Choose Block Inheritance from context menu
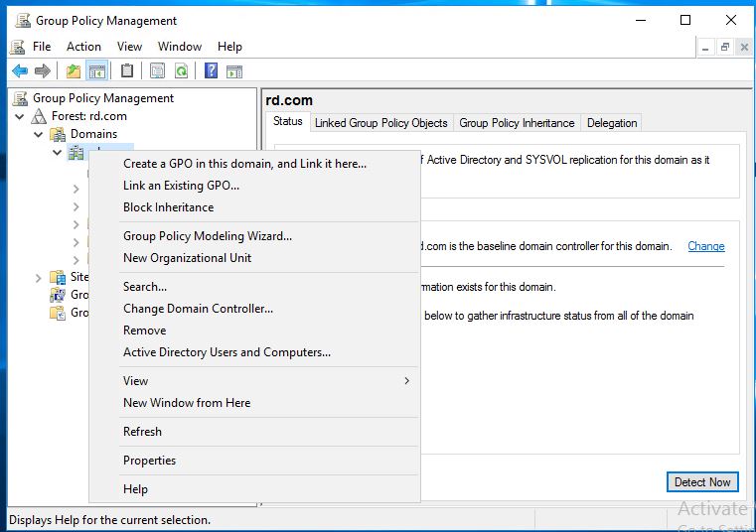Screen dimensions: 756x532 point(168,207)
